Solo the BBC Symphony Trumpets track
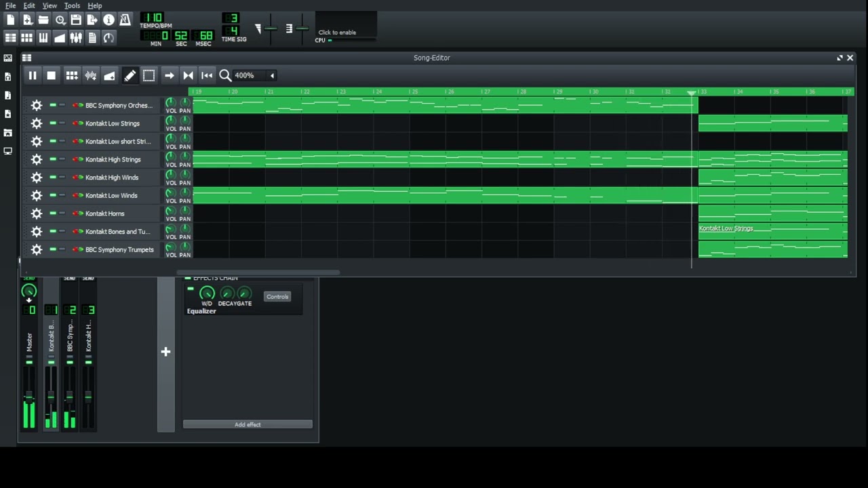This screenshot has width=868, height=488. point(62,249)
